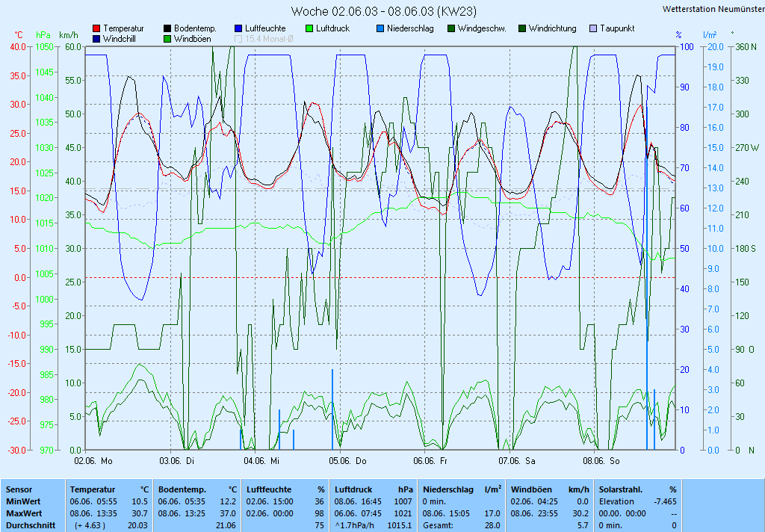The width and height of the screenshot is (765, 532).
Task: Click the Durchschnitt row label
Action: [x=30, y=525]
